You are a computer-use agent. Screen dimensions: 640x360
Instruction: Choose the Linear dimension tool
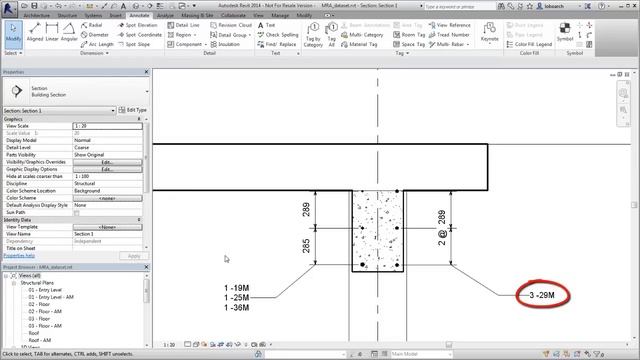(x=52, y=32)
